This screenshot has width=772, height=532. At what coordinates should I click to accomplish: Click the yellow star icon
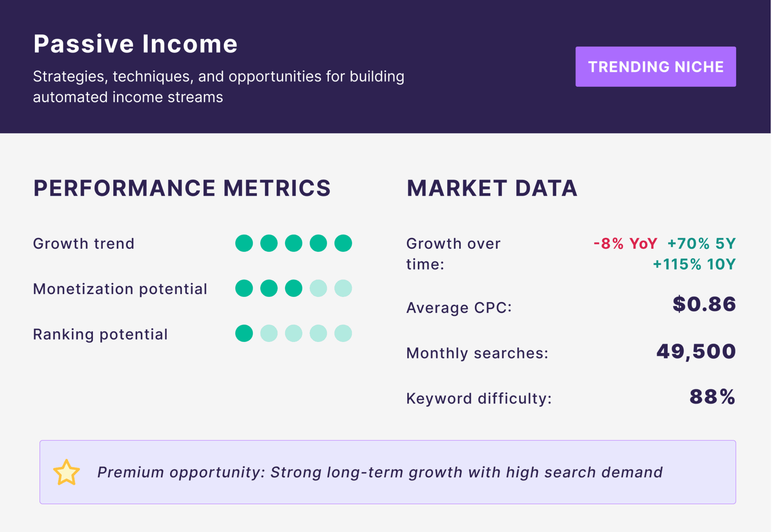66,473
